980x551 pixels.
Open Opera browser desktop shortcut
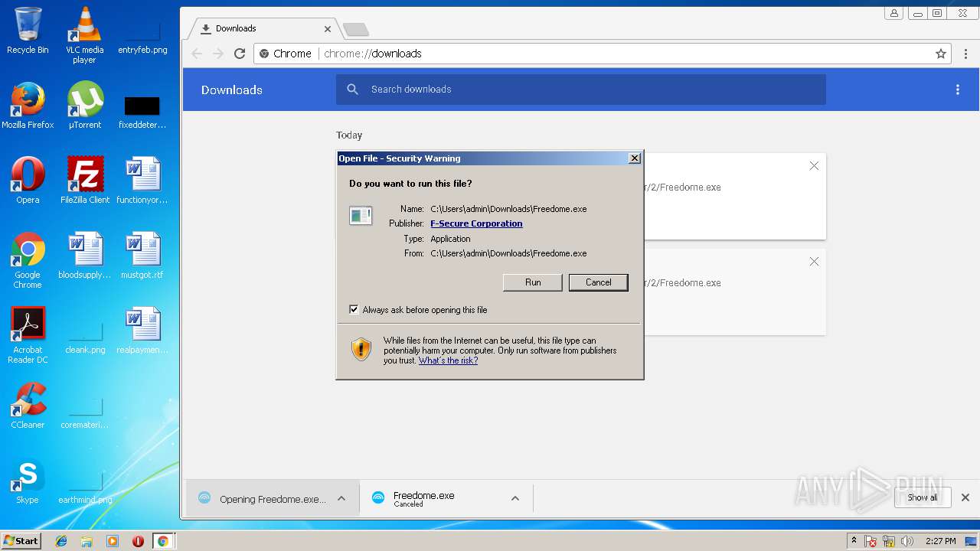(x=28, y=181)
